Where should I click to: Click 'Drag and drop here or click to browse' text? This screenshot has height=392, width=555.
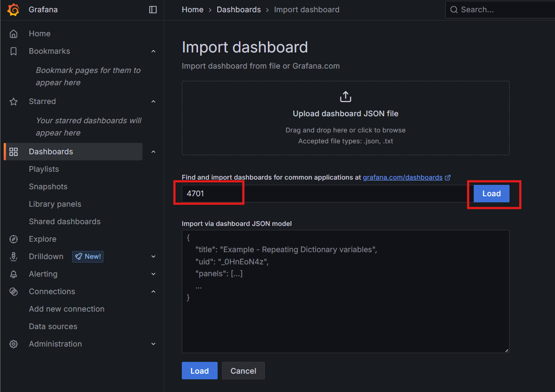(x=346, y=130)
